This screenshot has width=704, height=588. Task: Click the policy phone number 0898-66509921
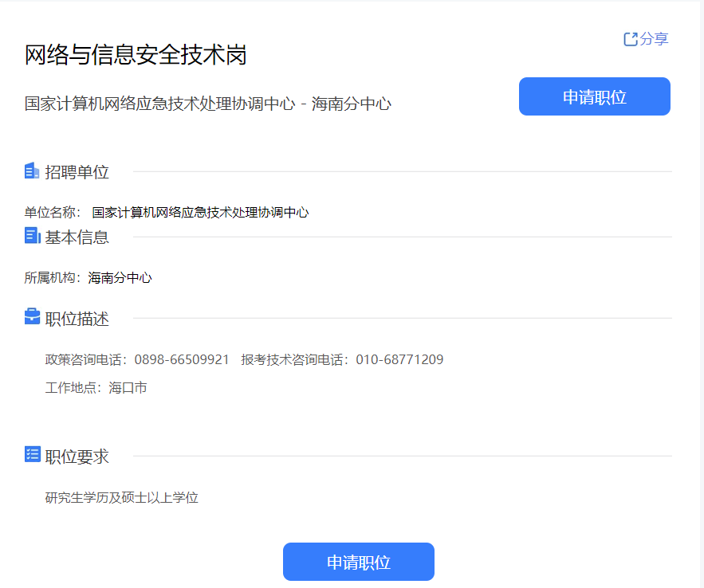click(182, 359)
